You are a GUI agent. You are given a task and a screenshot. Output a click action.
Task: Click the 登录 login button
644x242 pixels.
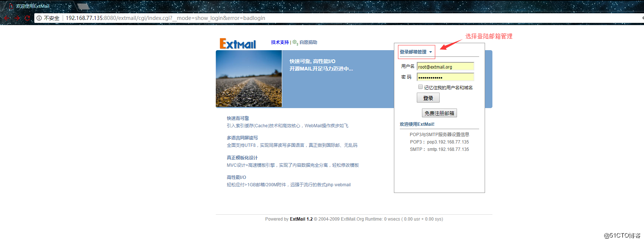428,98
